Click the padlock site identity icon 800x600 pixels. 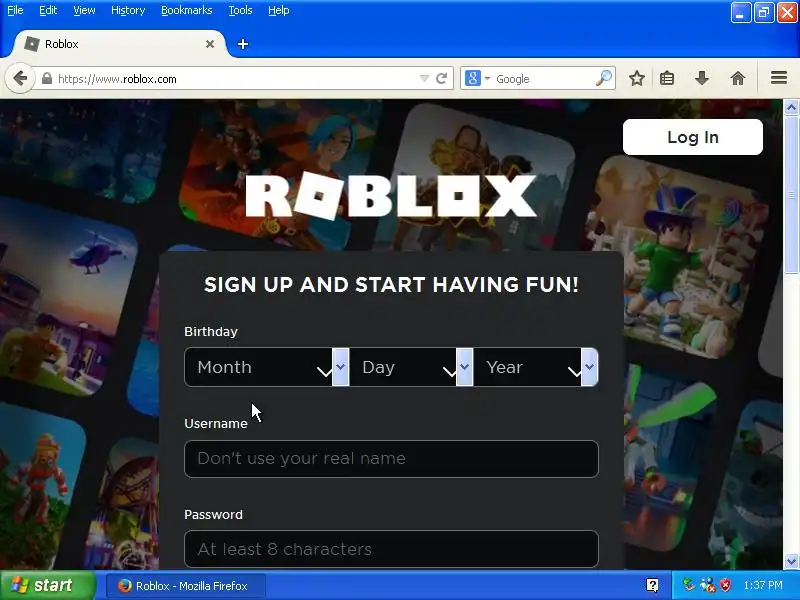[x=46, y=79]
